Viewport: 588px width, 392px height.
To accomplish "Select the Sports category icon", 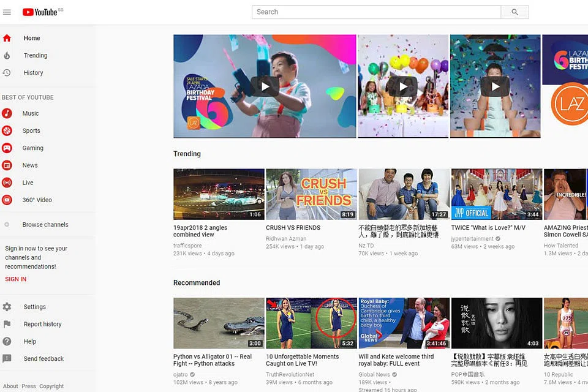I will (7, 130).
